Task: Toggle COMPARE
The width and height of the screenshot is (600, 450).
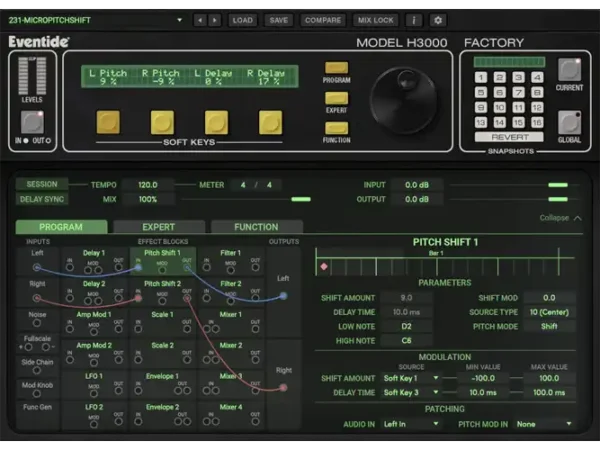Action: click(323, 20)
